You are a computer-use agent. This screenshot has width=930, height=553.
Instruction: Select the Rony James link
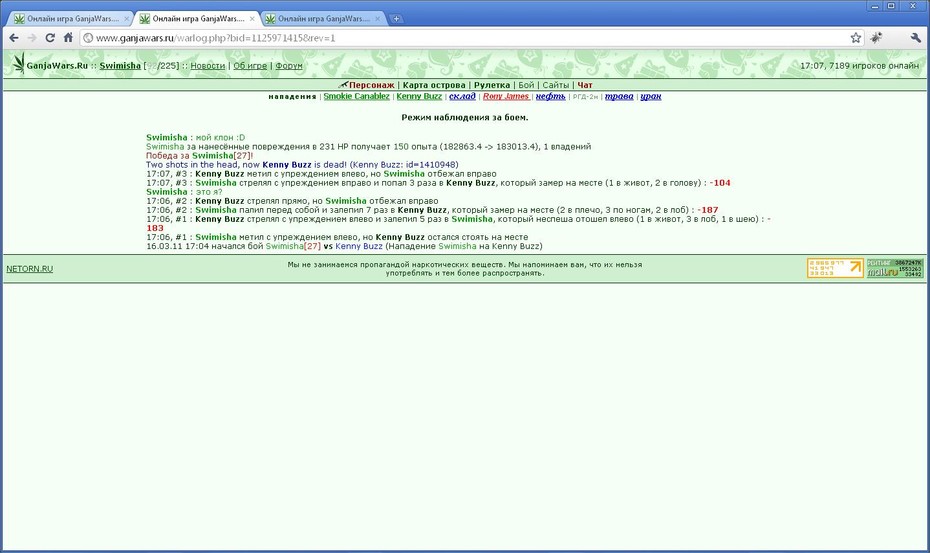(x=506, y=96)
